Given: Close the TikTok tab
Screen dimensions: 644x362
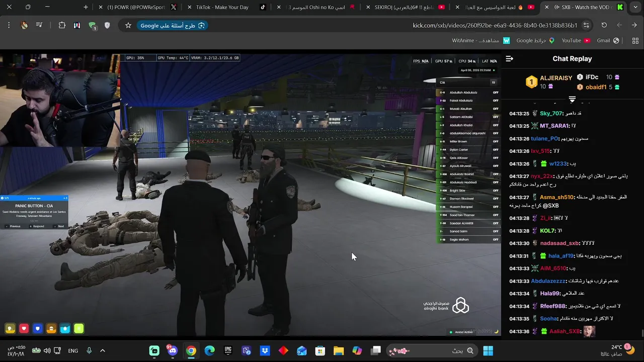Looking at the screenshot, I should click(x=189, y=7).
